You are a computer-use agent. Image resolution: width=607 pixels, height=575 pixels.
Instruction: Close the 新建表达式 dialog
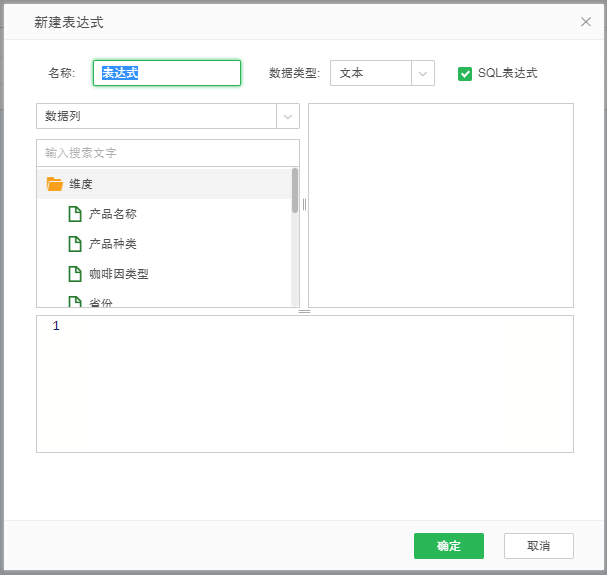(x=586, y=21)
